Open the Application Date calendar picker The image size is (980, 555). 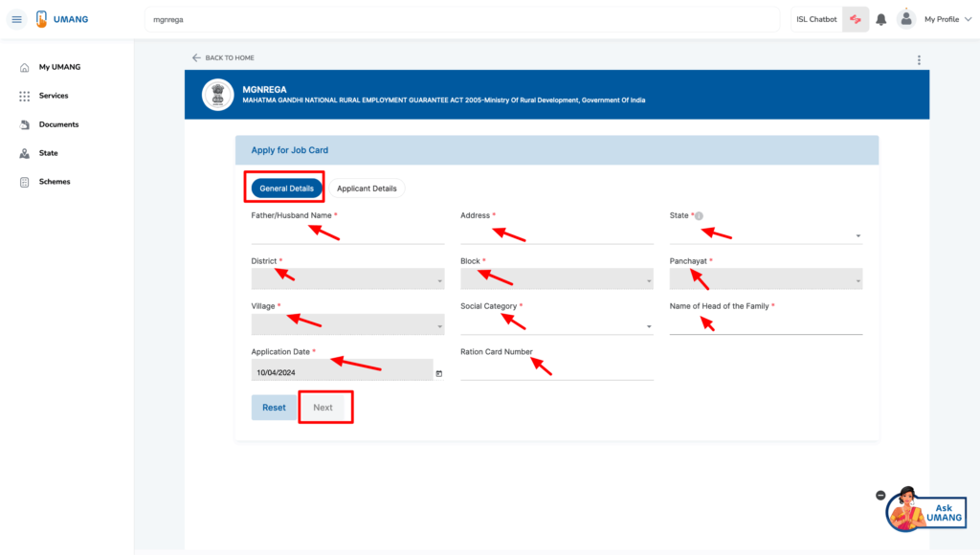point(436,375)
